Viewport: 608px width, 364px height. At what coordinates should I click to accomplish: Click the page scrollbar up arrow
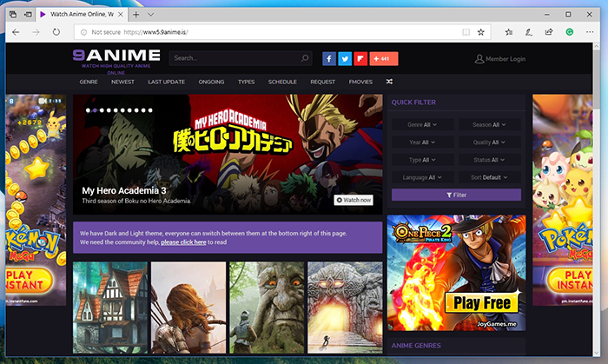pos(597,47)
